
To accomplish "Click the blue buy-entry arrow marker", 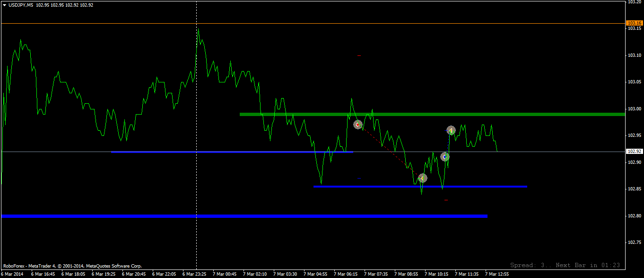I will [x=445, y=157].
